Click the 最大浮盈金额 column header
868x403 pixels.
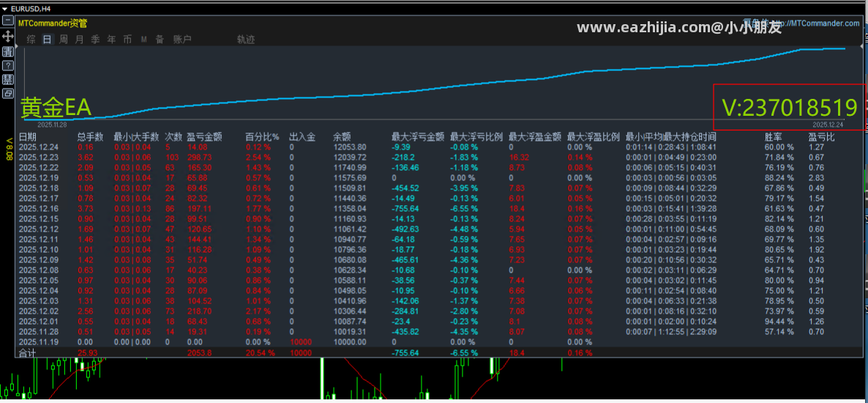click(x=535, y=137)
